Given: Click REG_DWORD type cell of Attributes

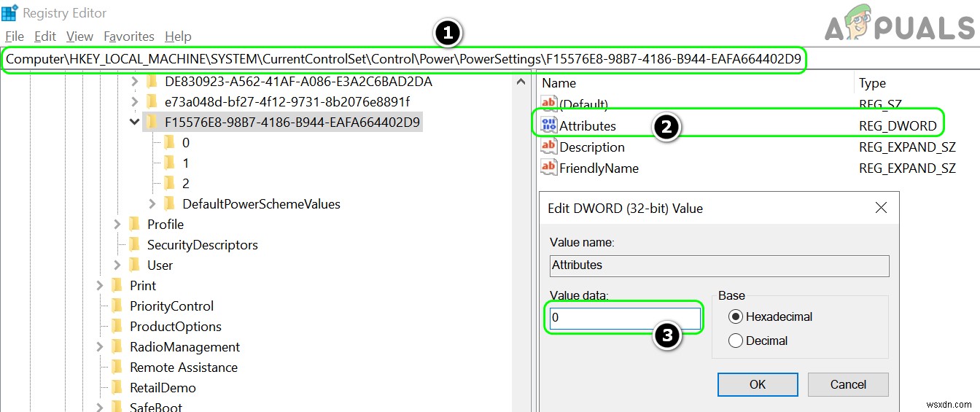Looking at the screenshot, I should [898, 125].
